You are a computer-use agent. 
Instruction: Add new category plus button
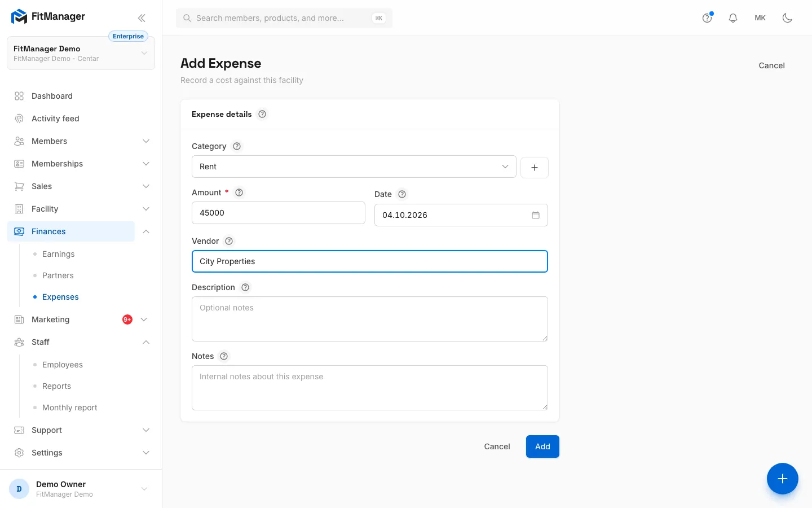pos(535,167)
